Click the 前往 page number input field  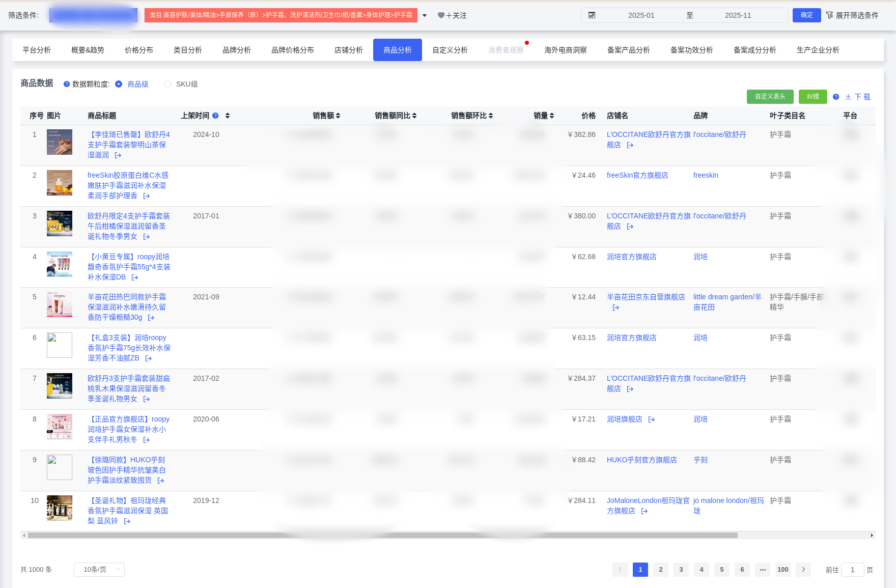click(x=852, y=570)
